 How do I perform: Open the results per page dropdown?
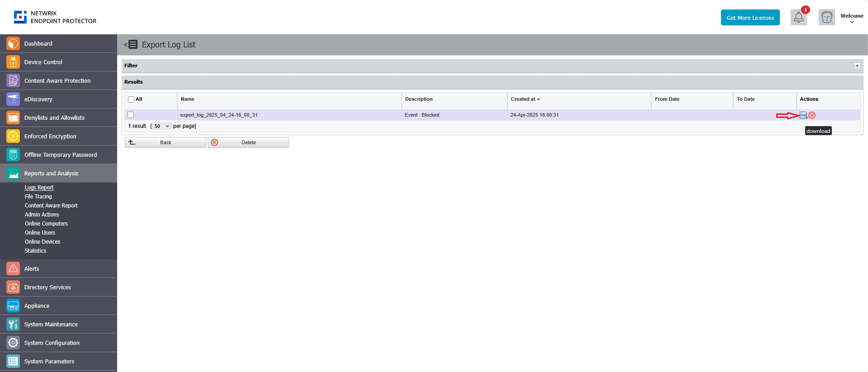pyautogui.click(x=161, y=126)
